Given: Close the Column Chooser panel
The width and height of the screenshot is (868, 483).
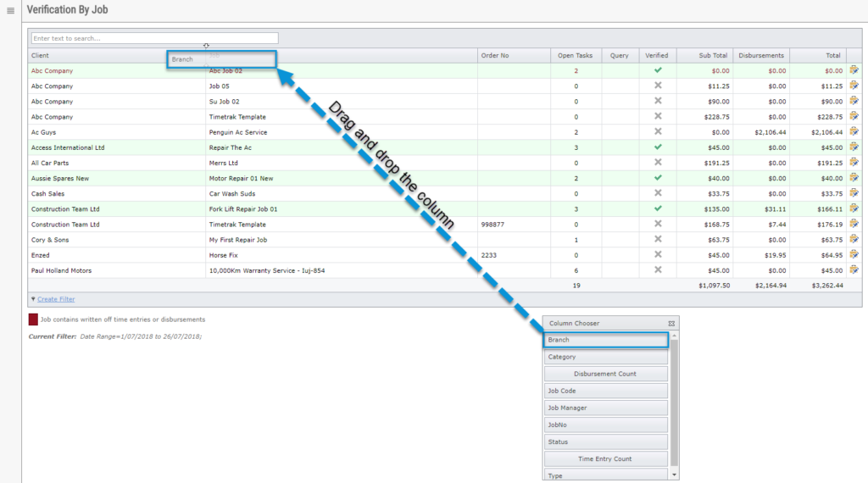Looking at the screenshot, I should tap(671, 324).
